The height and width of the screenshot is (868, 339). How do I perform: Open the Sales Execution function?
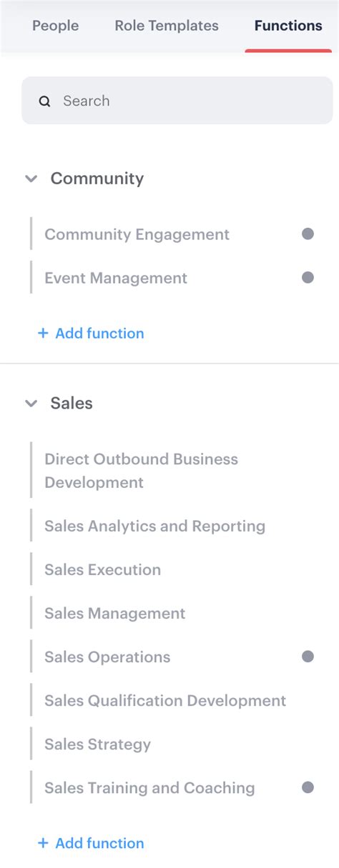(172, 569)
